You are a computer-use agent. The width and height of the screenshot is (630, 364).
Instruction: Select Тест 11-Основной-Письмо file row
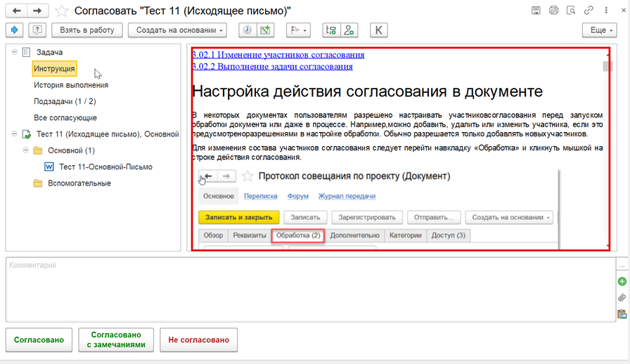[105, 167]
